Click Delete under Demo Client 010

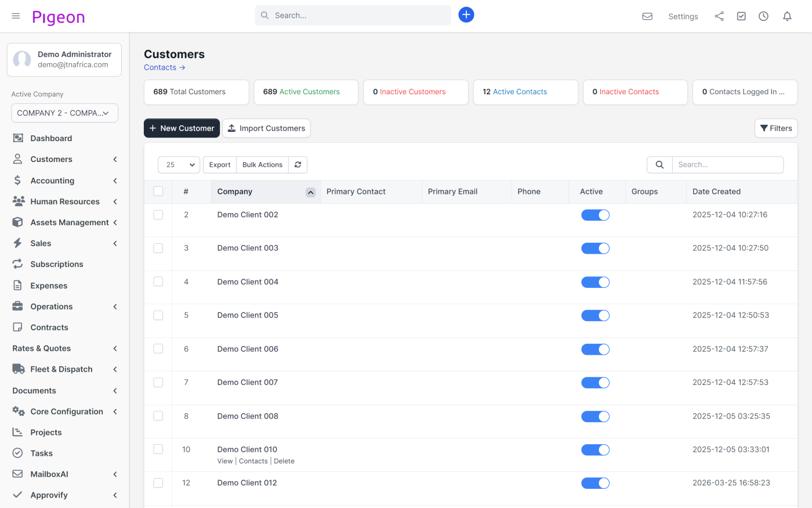[x=284, y=461]
